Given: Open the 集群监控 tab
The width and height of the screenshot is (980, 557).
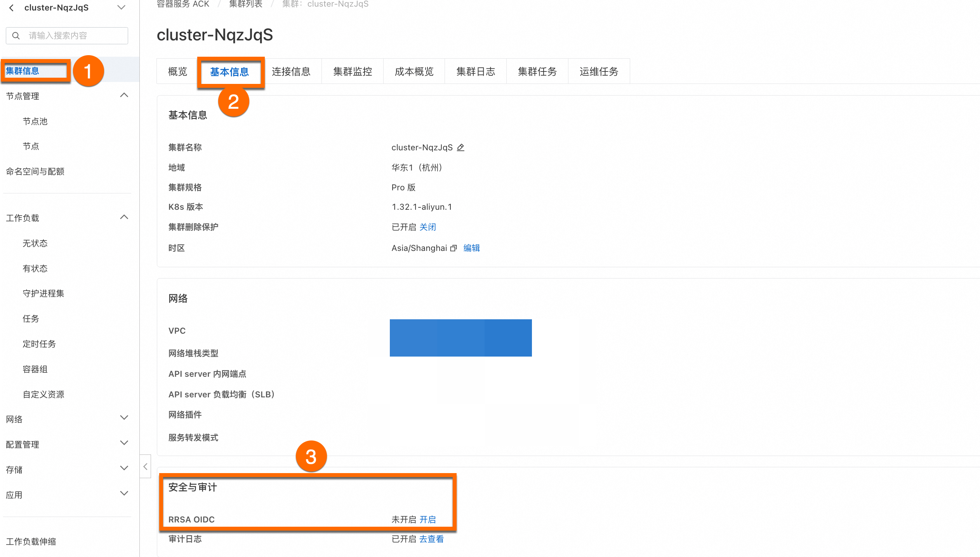Looking at the screenshot, I should click(353, 71).
